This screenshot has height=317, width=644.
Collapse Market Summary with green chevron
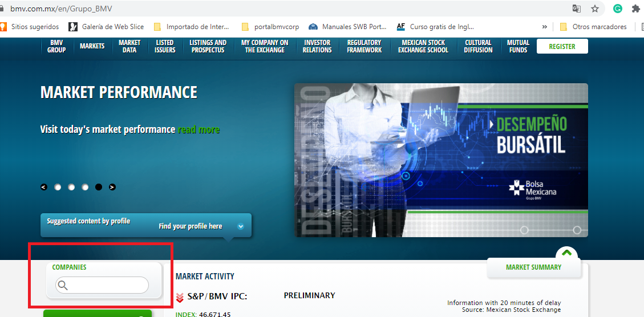click(x=567, y=253)
